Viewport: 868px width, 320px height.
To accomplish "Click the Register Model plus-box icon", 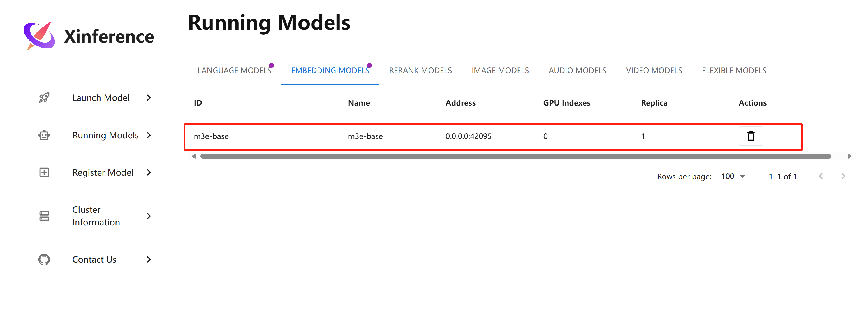I will pos(44,172).
